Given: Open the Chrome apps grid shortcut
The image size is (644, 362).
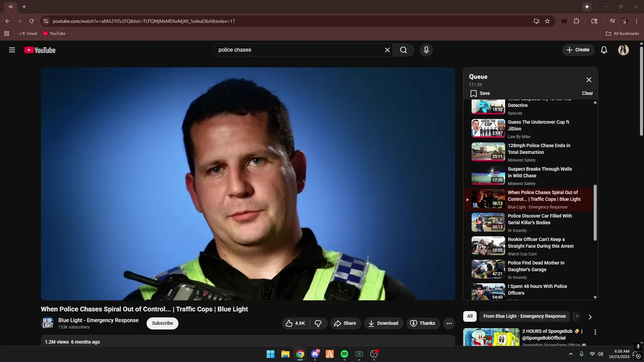Looking at the screenshot, I should tap(7, 34).
